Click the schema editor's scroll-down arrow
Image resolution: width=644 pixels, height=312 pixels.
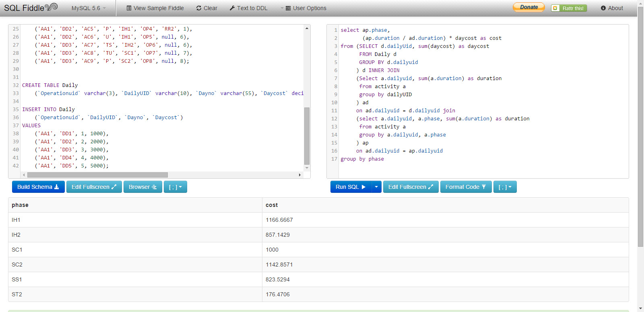tap(307, 168)
